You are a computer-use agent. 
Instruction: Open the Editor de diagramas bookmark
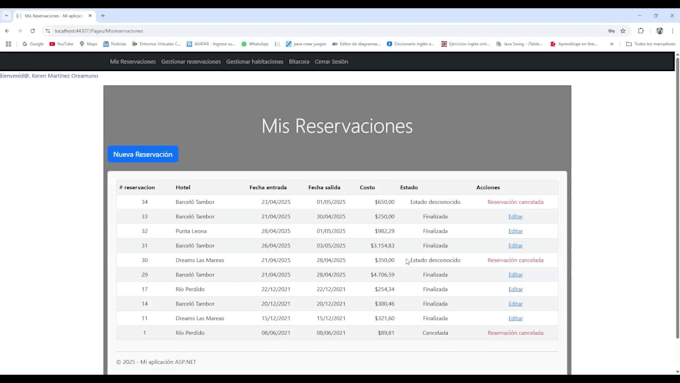coord(356,44)
